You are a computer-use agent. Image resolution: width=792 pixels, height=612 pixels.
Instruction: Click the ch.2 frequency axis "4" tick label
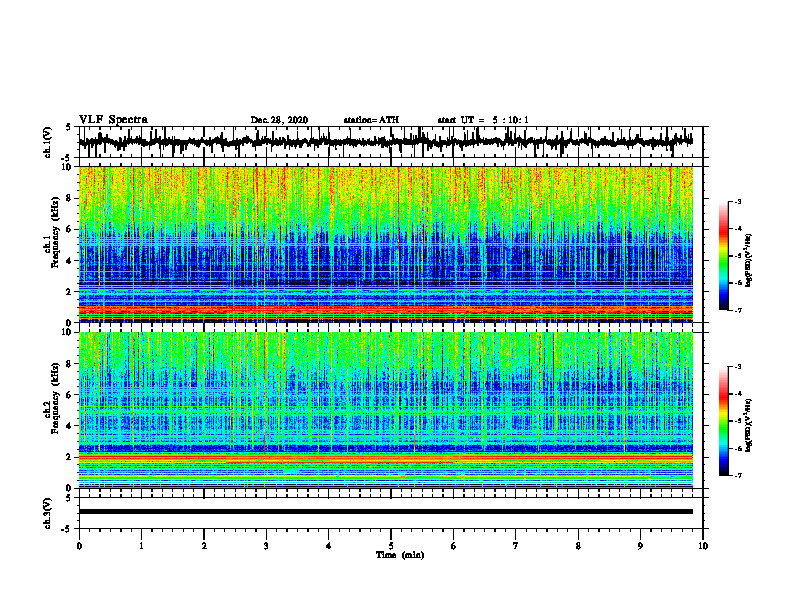(x=71, y=426)
